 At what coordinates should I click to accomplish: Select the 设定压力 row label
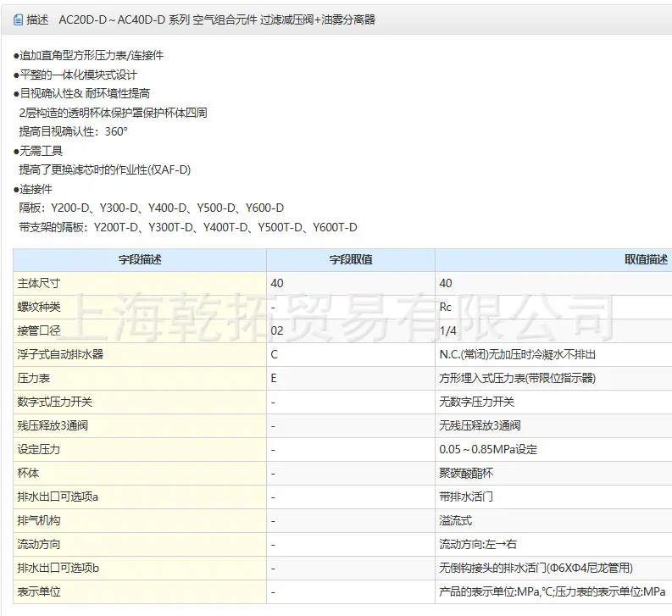(x=39, y=449)
